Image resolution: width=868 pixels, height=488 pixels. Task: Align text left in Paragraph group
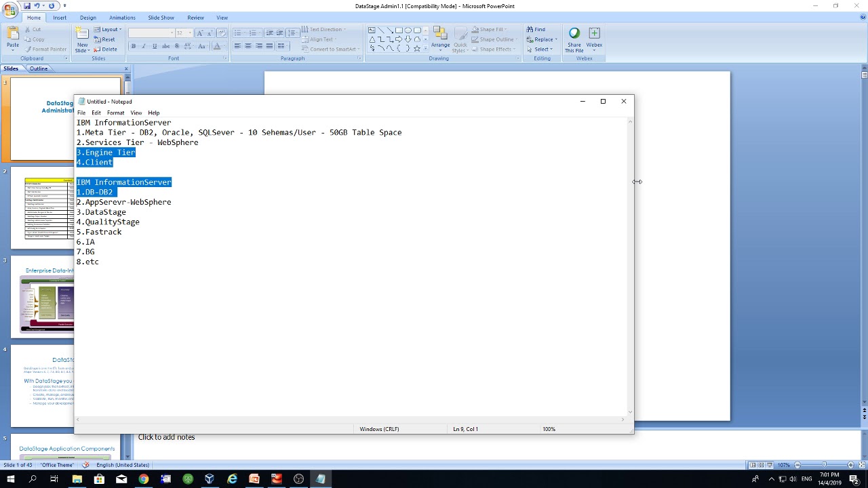click(x=237, y=46)
